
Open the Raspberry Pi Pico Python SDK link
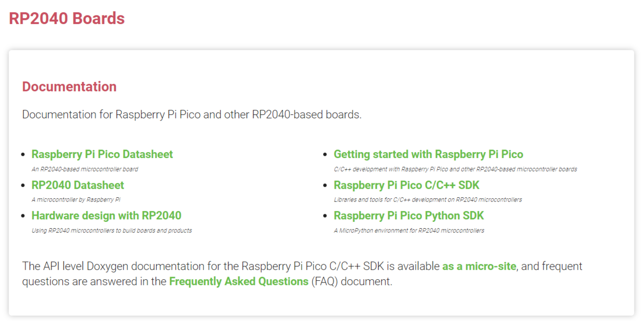click(408, 215)
